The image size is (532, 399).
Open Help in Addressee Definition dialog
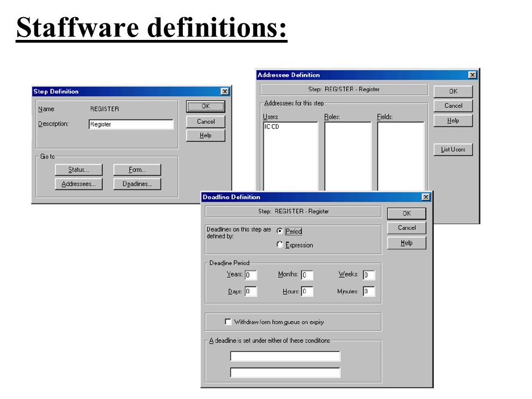tap(453, 120)
